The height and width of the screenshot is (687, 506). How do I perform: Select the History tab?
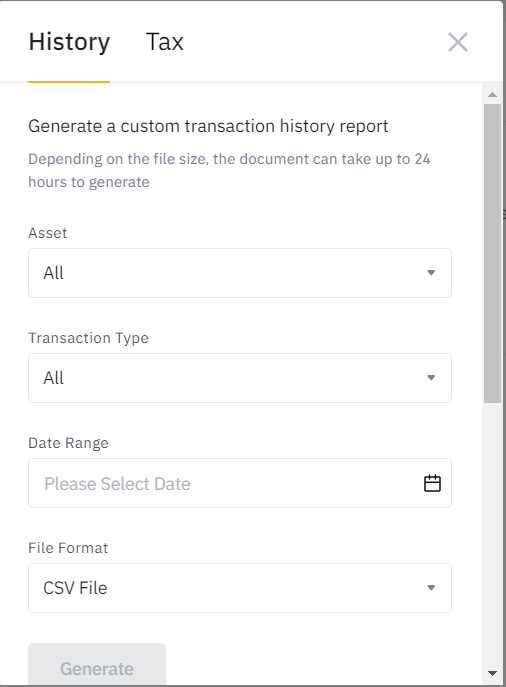[69, 42]
